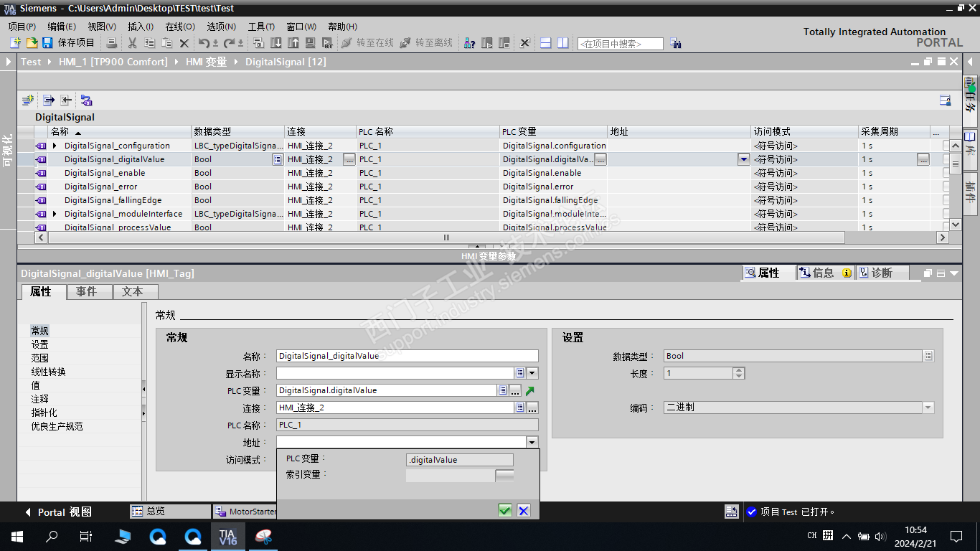Open the 显示名称 dropdown arrow
This screenshot has height=551, width=980.
pos(532,373)
